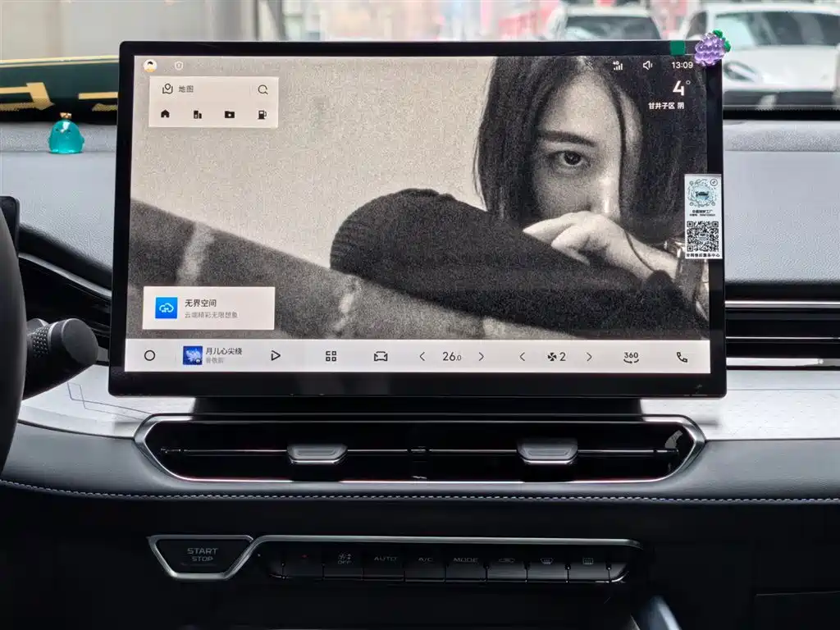The image size is (840, 630).
Task: Open vehicle settings car icon
Action: pyautogui.click(x=381, y=356)
